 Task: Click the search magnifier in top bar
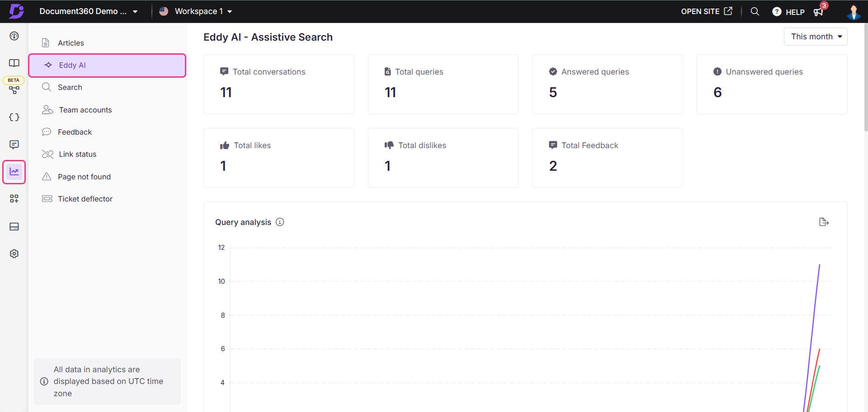(x=755, y=11)
